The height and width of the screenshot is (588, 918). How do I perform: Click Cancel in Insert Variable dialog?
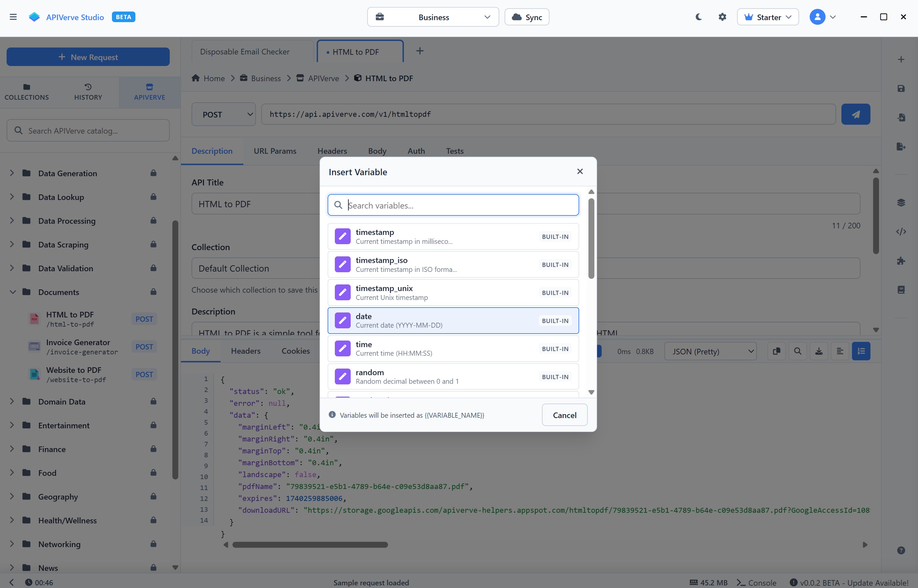(x=564, y=415)
